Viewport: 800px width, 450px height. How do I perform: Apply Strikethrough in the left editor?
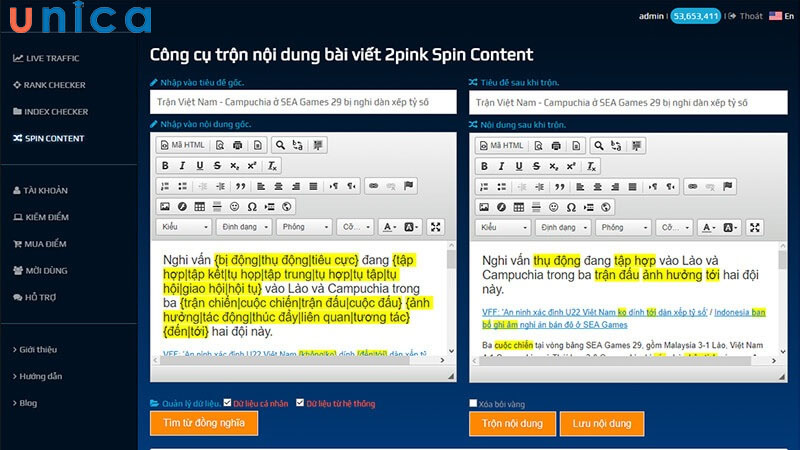tap(217, 166)
